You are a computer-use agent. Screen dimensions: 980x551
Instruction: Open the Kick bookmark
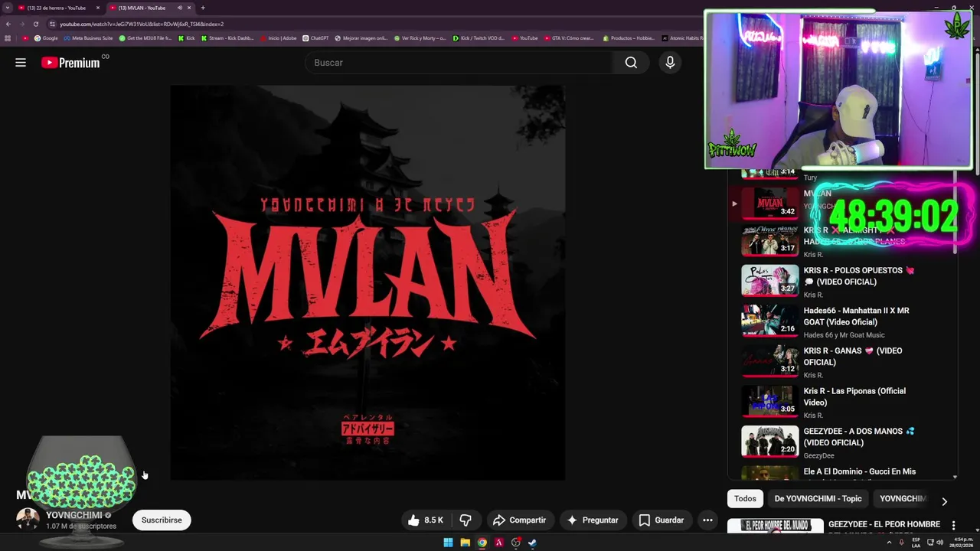click(x=187, y=38)
